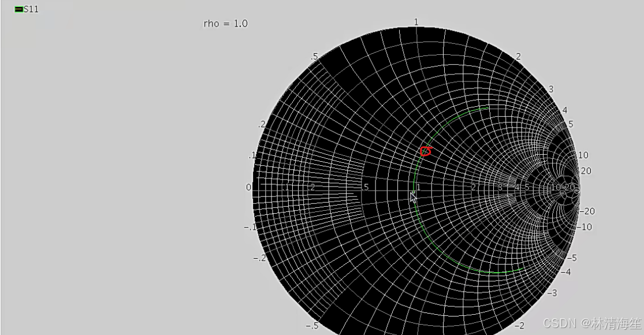644x335 pixels.
Task: Click the green S11 legend color marker
Action: point(19,9)
